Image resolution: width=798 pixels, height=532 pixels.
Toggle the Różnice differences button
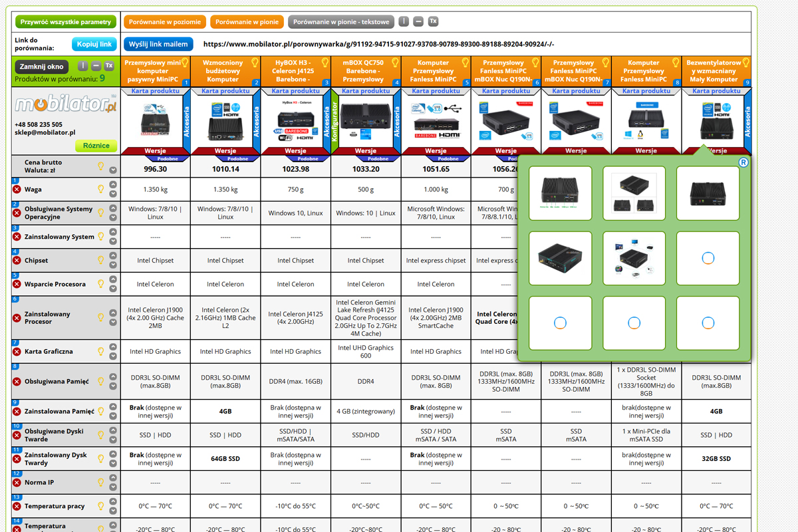pos(96,146)
